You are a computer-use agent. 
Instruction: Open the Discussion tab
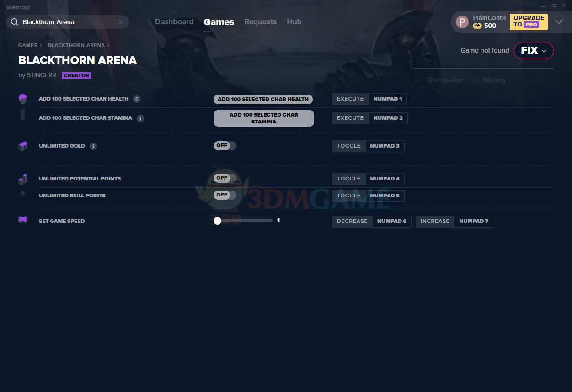tap(439, 80)
